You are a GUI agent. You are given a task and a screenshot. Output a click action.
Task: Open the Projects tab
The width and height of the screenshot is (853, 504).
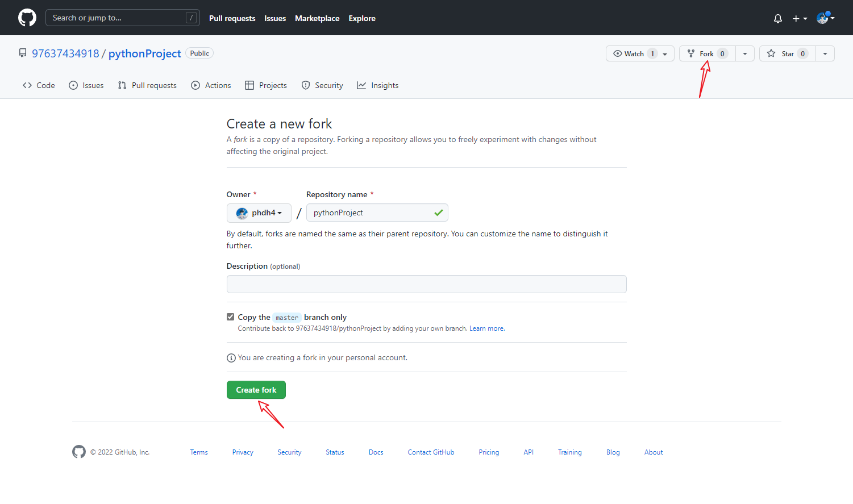point(266,85)
